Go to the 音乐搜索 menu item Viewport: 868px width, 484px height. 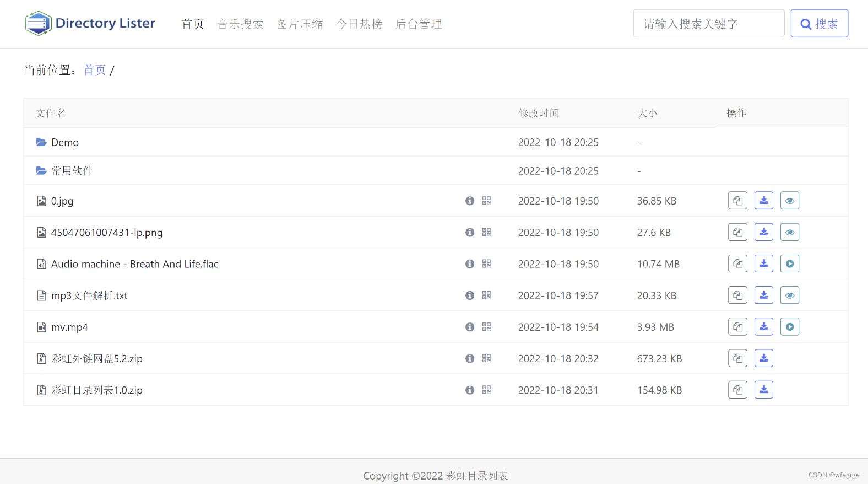click(x=240, y=24)
